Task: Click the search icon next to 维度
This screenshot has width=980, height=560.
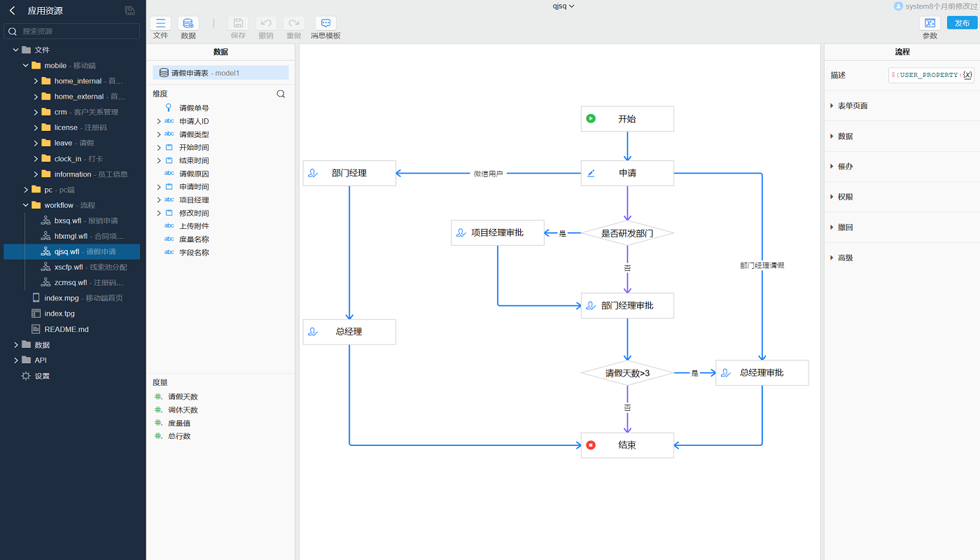Action: pos(281,94)
